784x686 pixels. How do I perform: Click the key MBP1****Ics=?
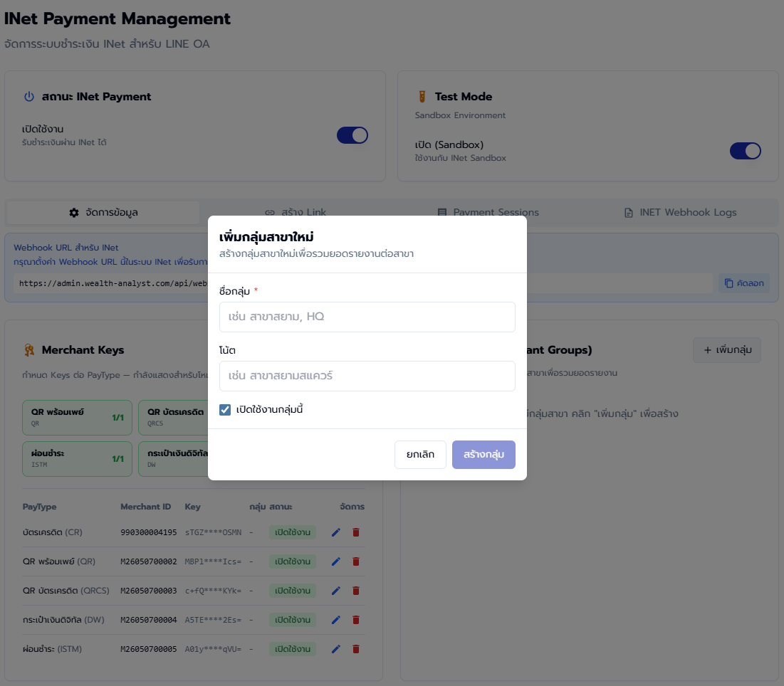(213, 561)
